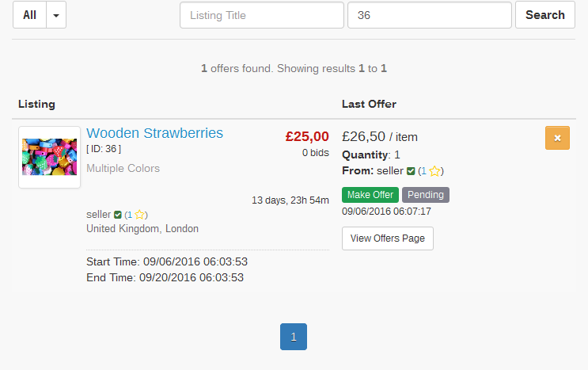
Task: Click the orange X decline offer button
Action: coord(557,138)
